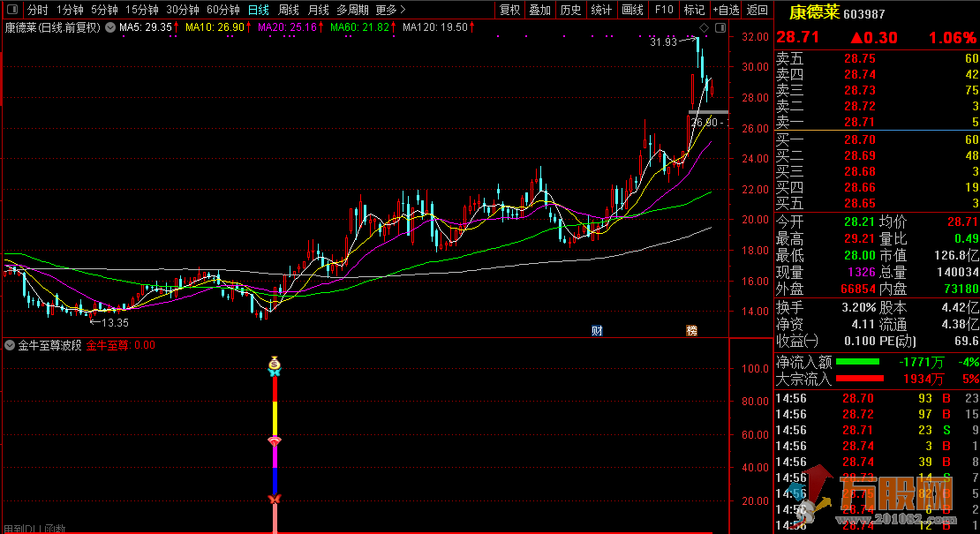
Task: Click the gray 26.80 price level marker
Action: click(x=708, y=112)
